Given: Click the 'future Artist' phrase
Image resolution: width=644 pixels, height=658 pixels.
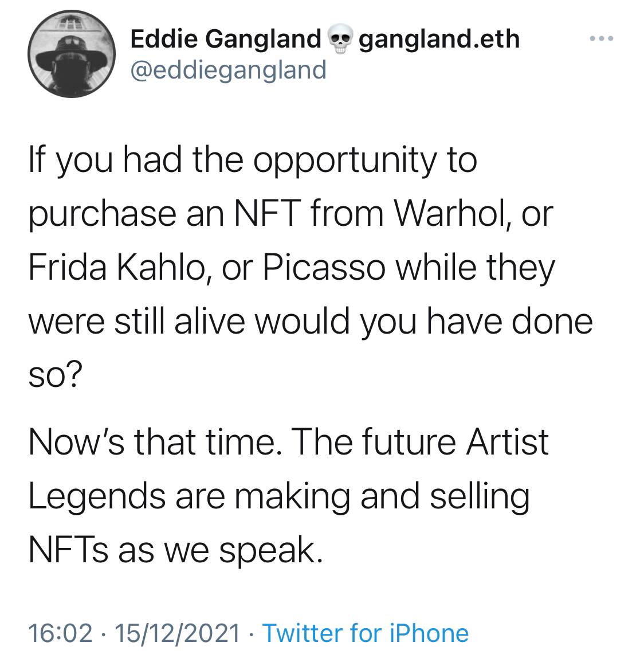Looking at the screenshot, I should [x=455, y=442].
